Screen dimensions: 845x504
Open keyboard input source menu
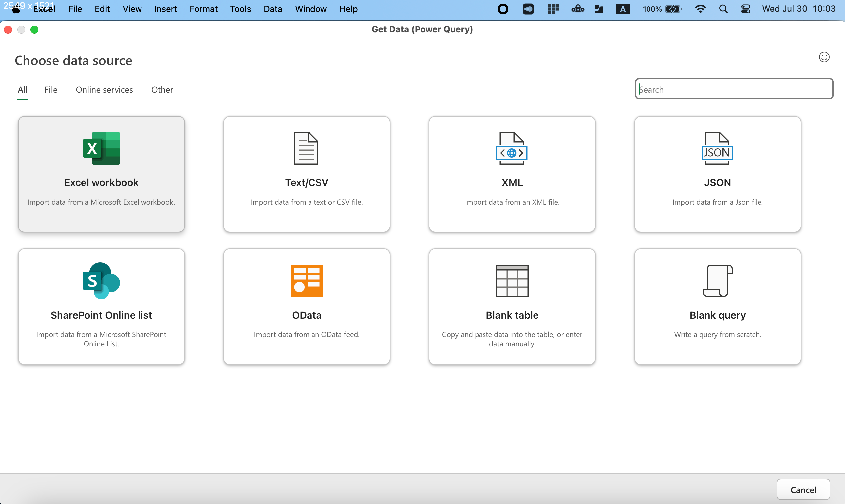[623, 9]
